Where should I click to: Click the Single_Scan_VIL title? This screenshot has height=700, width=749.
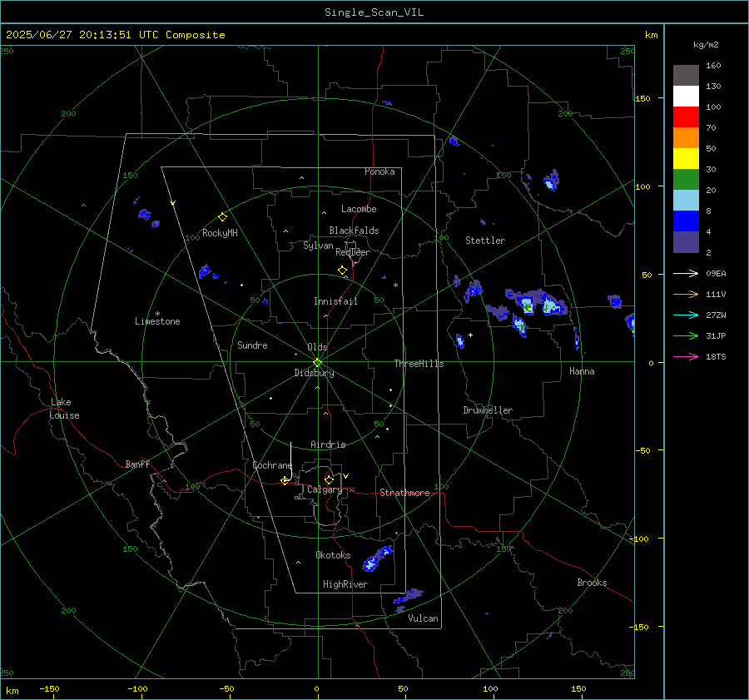[x=374, y=12]
